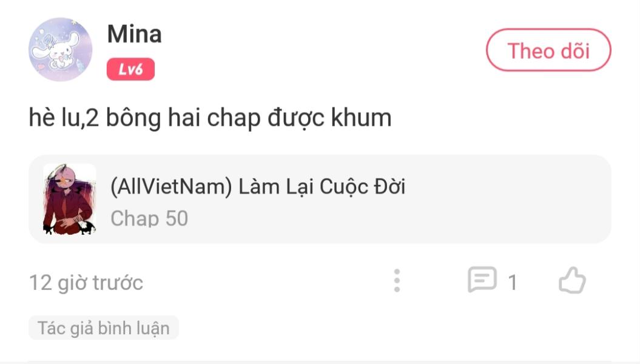Follow Mina with the Theo dõi button
This screenshot has height=364, width=640.
pos(548,50)
